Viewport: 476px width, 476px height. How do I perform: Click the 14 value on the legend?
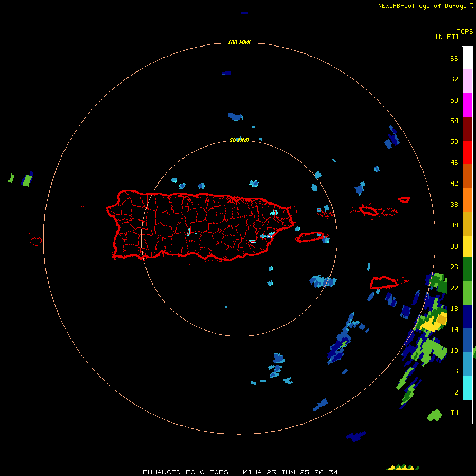tap(454, 329)
